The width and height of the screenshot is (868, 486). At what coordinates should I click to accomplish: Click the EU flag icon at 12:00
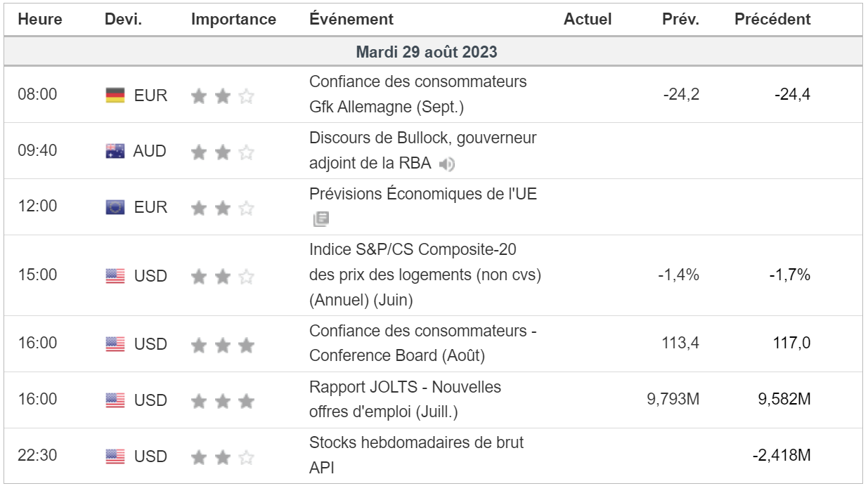tap(115, 207)
